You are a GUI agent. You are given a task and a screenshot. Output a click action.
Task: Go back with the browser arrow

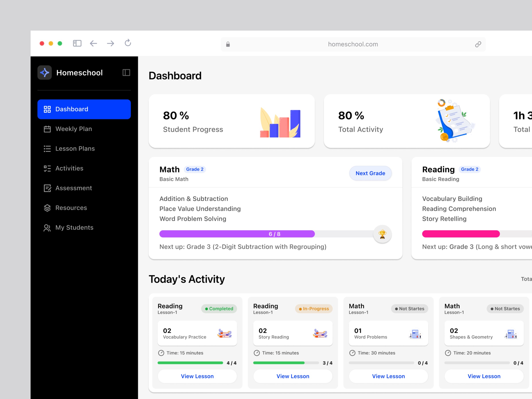coord(93,43)
